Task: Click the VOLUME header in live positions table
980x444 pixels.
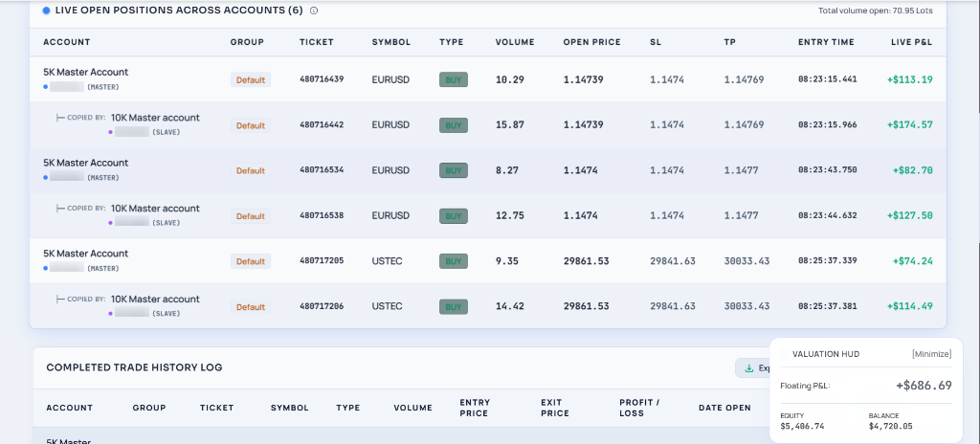Action: pyautogui.click(x=515, y=42)
